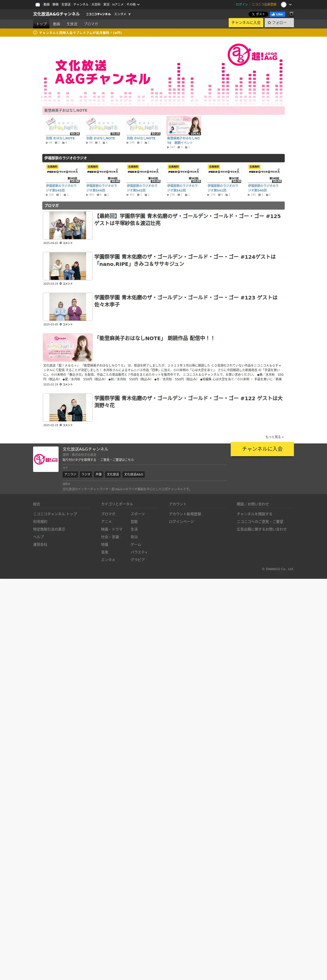Open 静画 in the top global menu

pyautogui.click(x=56, y=5)
